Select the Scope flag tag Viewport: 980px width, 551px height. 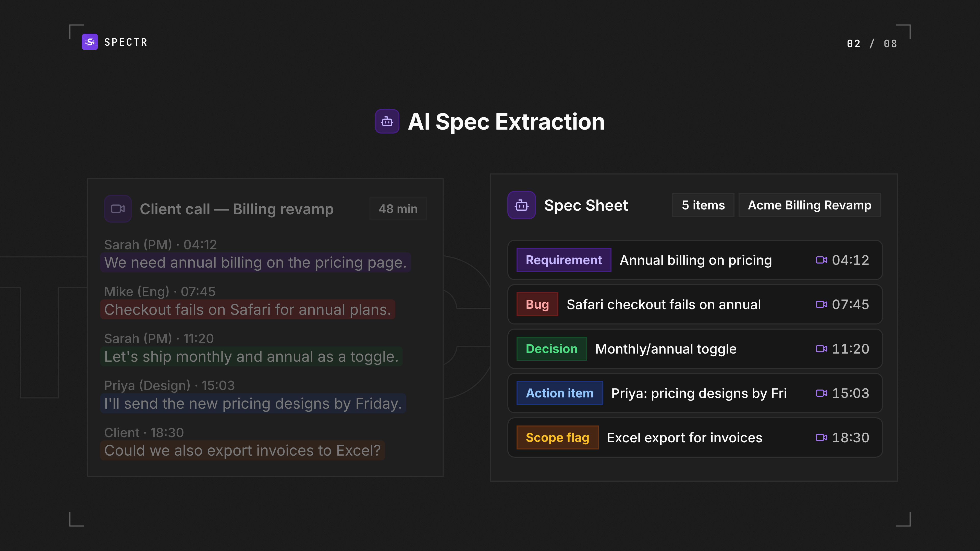tap(557, 438)
